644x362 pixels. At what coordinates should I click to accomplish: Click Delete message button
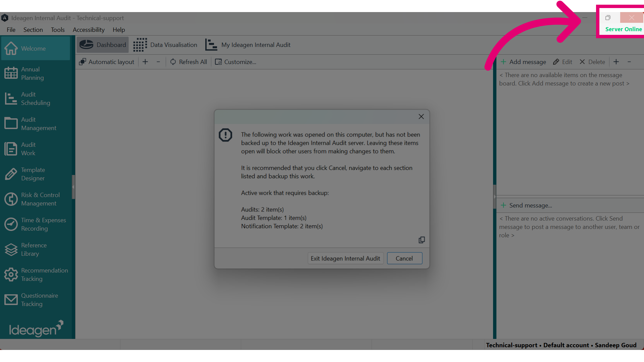point(592,62)
